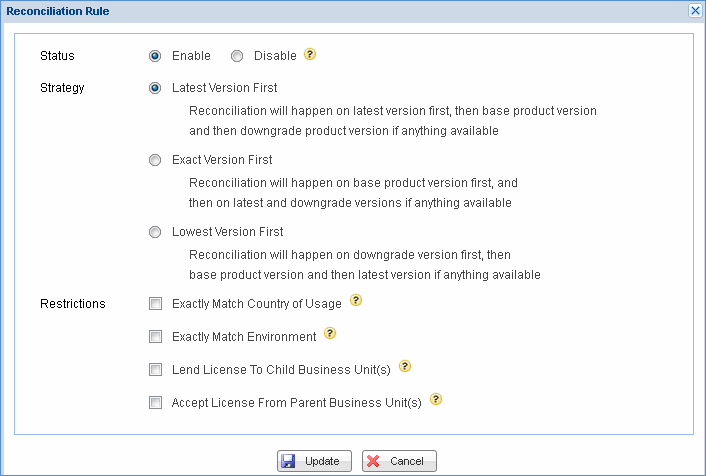The width and height of the screenshot is (706, 476).
Task: Check Exactly Match Country of Usage
Action: click(x=155, y=304)
